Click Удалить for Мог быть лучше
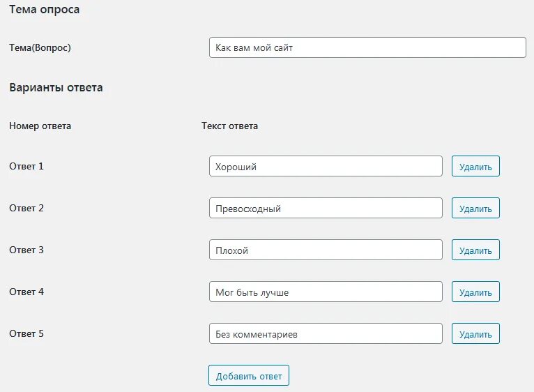This screenshot has width=534, height=392. (x=475, y=292)
